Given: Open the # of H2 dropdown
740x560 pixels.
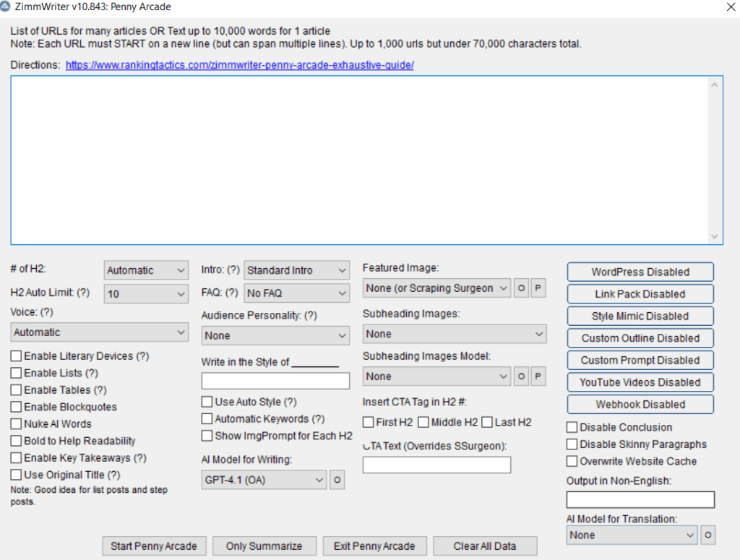Looking at the screenshot, I should (146, 270).
